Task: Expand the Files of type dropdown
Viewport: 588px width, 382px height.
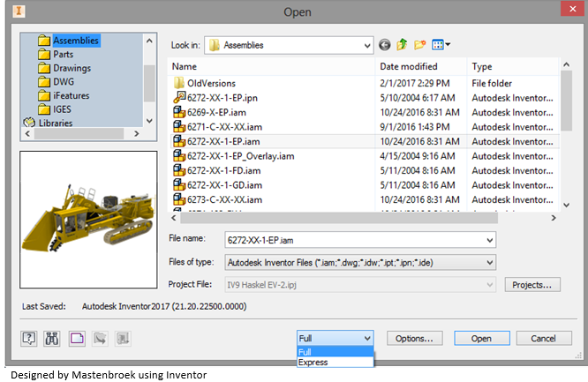Action: click(x=489, y=263)
